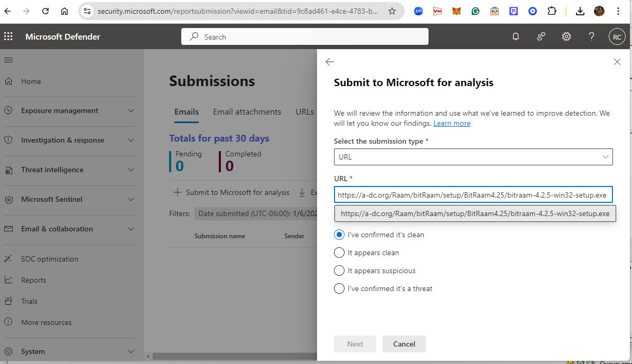
Task: Click the Defender Search box
Action: pyautogui.click(x=305, y=36)
